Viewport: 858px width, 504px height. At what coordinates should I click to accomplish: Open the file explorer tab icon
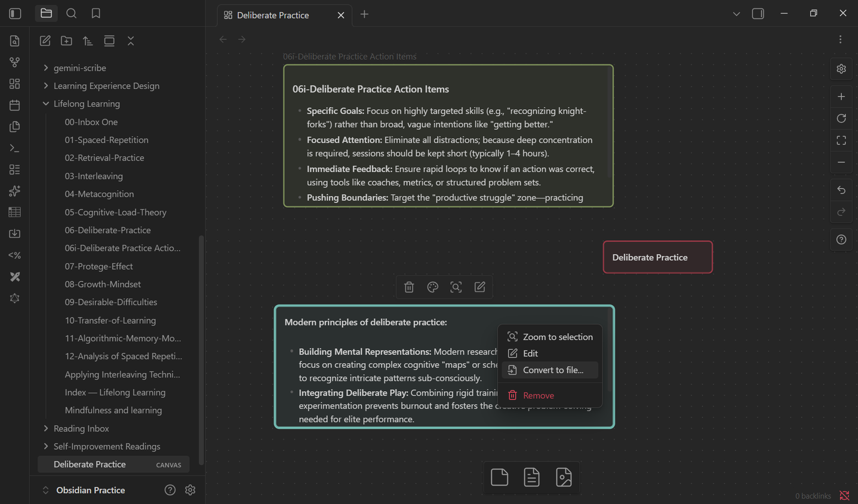[46, 13]
